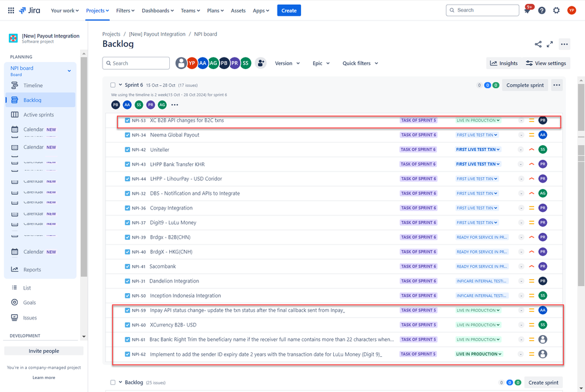The image size is (585, 392).
Task: Uncheck NPI-41 Sacombank checkbox
Action: click(x=127, y=266)
